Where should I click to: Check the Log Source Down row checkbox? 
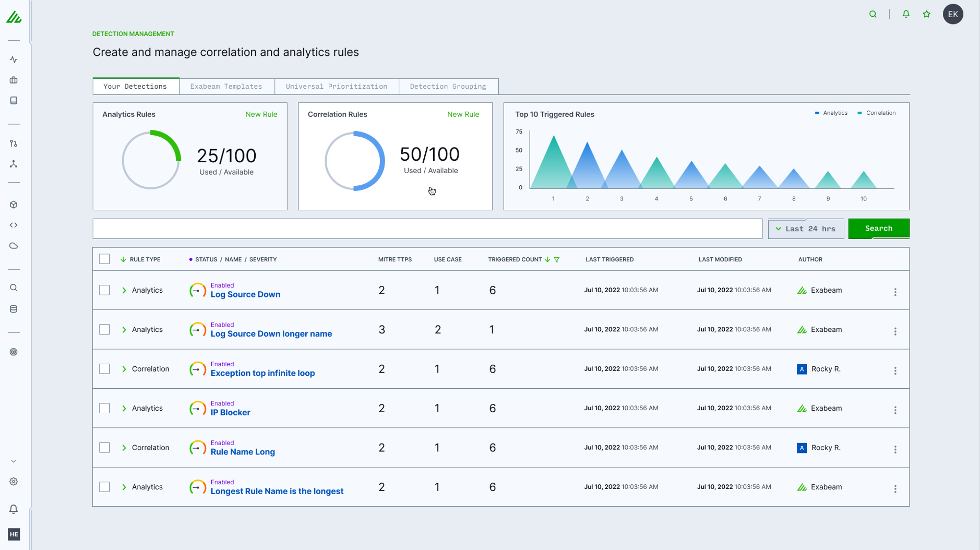[x=104, y=290]
